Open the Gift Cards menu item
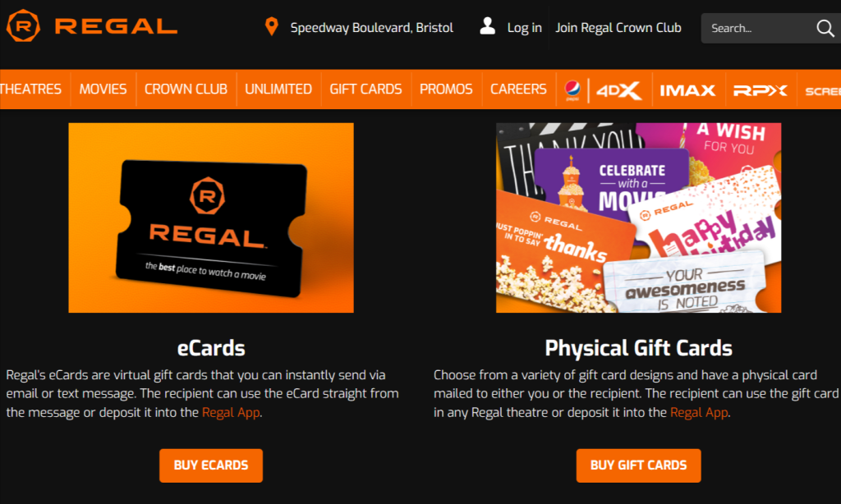Viewport: 841px width, 504px height. tap(365, 89)
